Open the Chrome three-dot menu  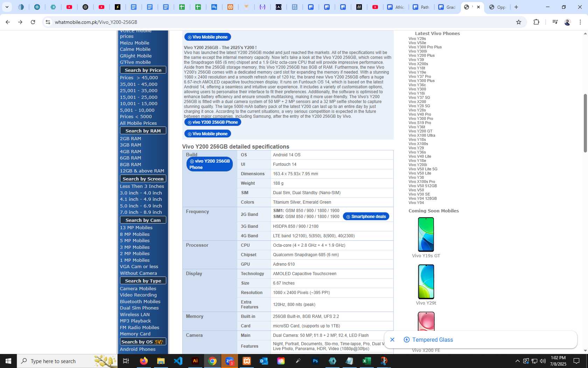click(x=580, y=22)
